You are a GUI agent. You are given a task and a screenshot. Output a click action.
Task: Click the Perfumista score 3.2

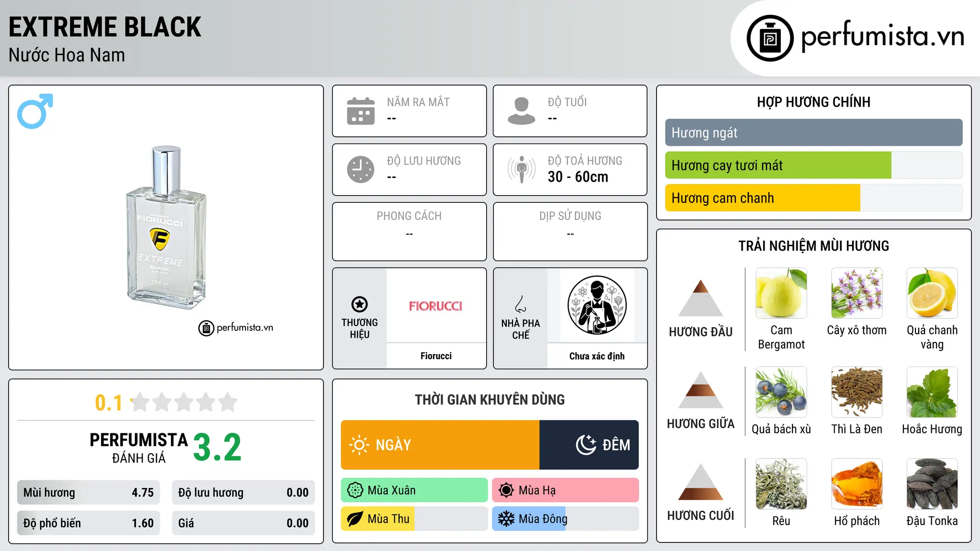point(217,447)
